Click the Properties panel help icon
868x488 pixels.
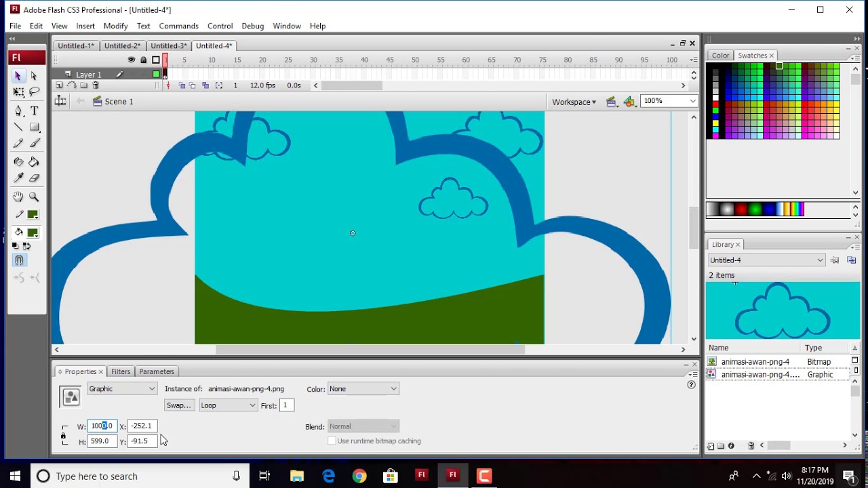[x=691, y=385]
